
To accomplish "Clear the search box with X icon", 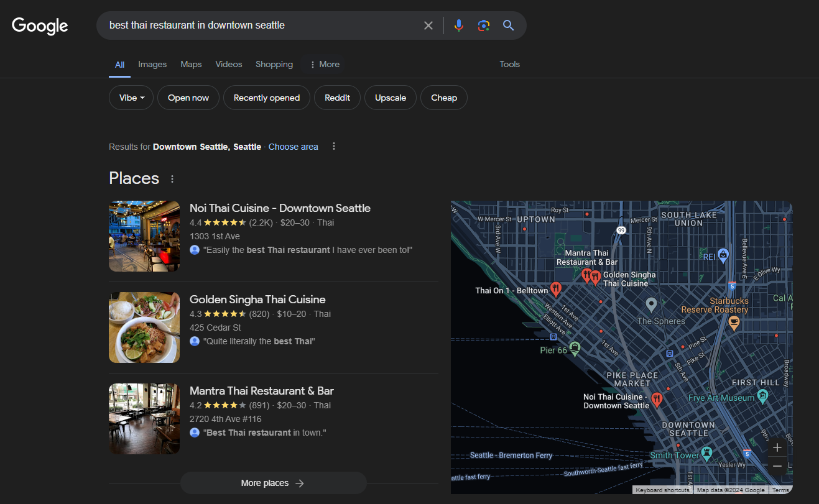I will 428,25.
